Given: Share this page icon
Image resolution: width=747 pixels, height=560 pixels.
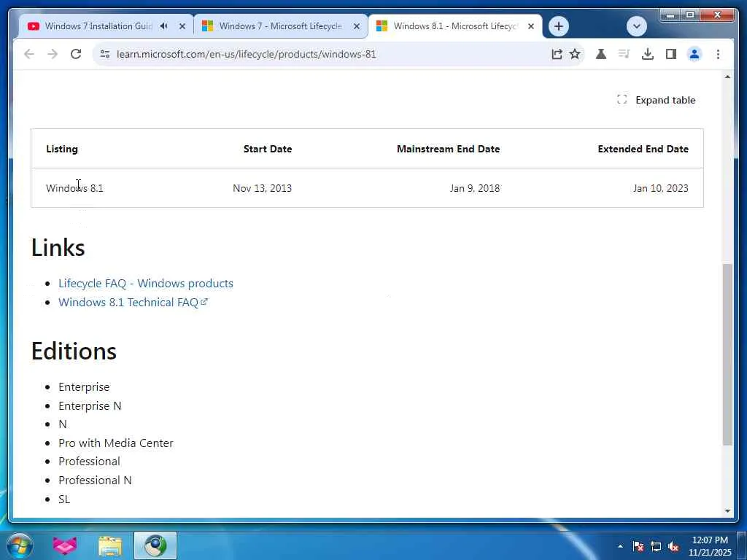Looking at the screenshot, I should tap(557, 54).
